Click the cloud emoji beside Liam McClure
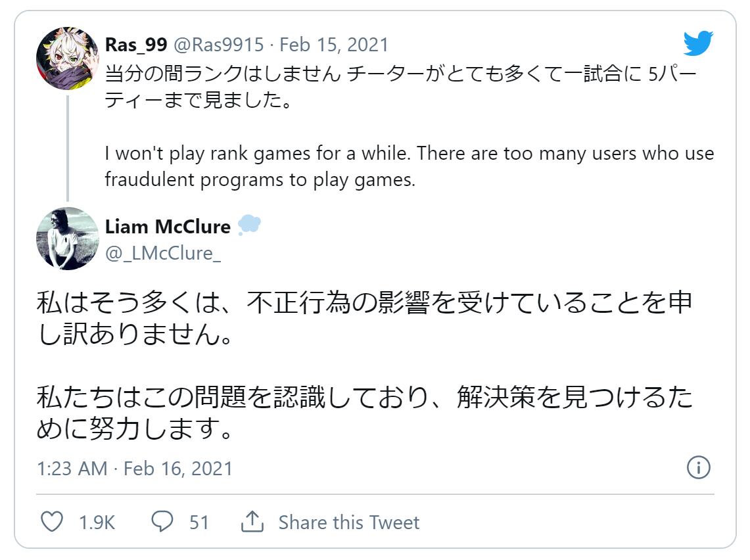The height and width of the screenshot is (560, 750). [249, 225]
